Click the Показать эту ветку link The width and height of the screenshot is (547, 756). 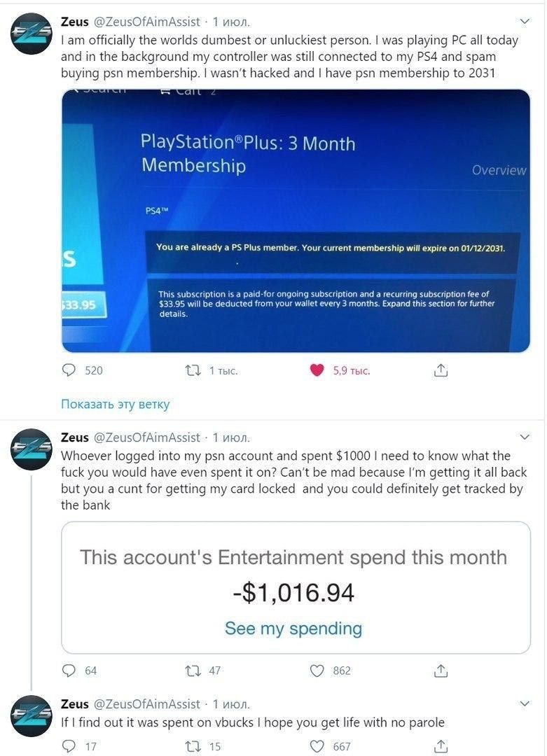coord(116,404)
